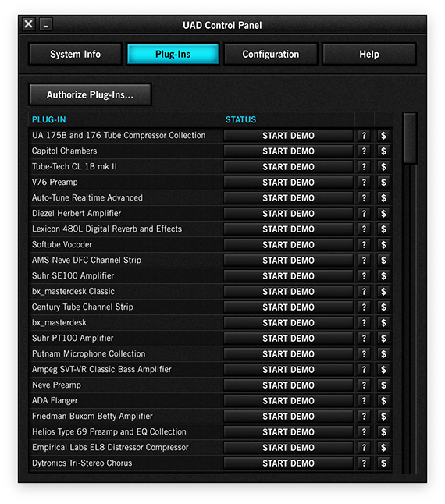Screen dimensions: 445x504
Task: Open help for Suhr SE100 Amplifier
Action: 364,276
